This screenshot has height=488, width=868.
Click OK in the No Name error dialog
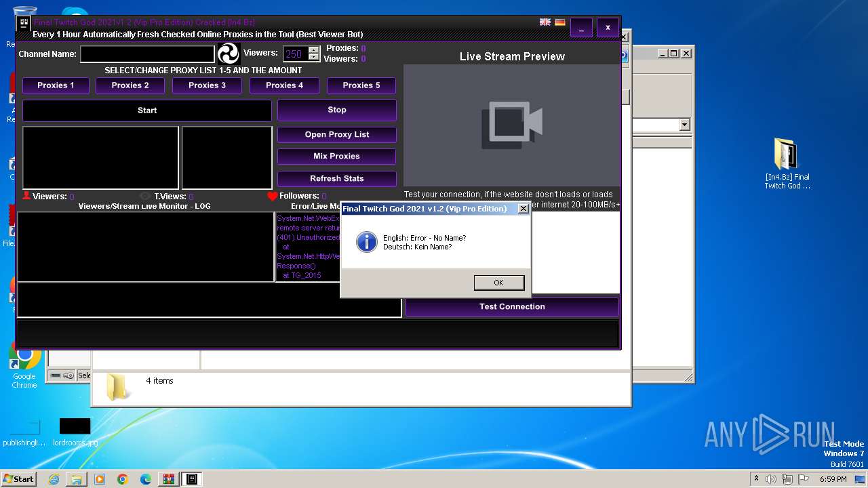point(499,283)
